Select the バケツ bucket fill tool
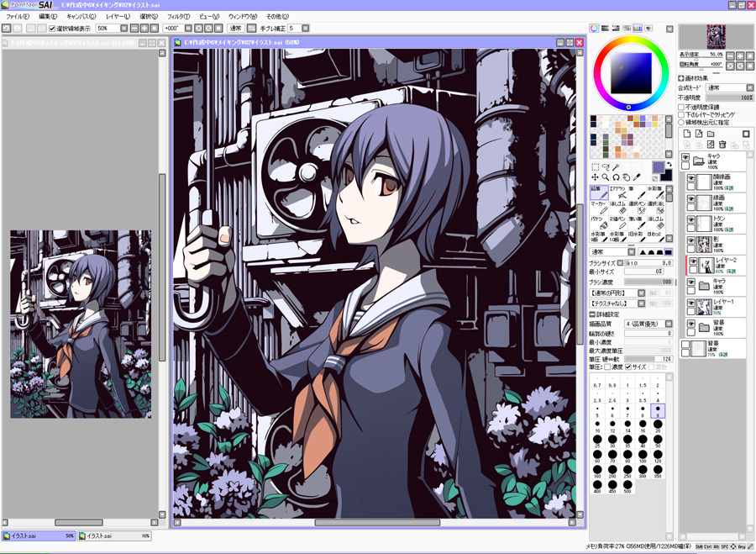Viewport: 756px width, 554px height. (x=598, y=223)
